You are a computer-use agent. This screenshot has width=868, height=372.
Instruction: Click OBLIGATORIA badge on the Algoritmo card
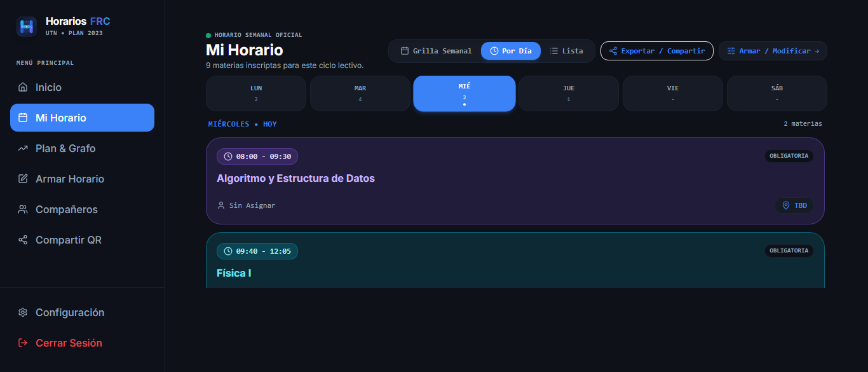click(789, 156)
